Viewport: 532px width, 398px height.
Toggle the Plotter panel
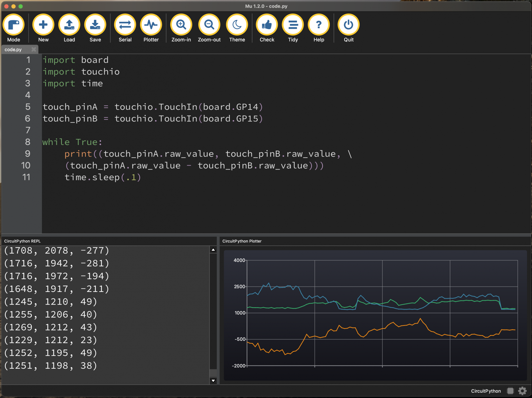pyautogui.click(x=151, y=25)
